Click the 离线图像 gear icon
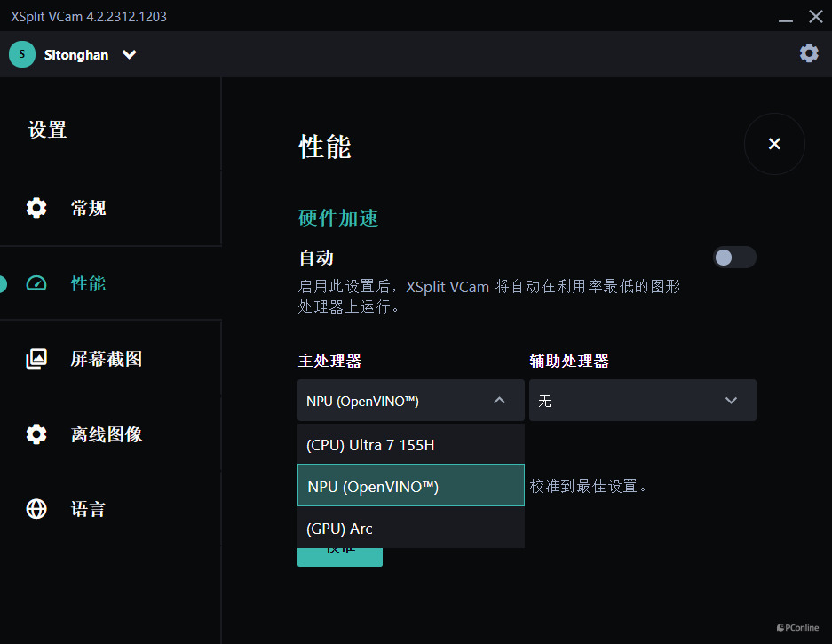The image size is (832, 644). [36, 433]
